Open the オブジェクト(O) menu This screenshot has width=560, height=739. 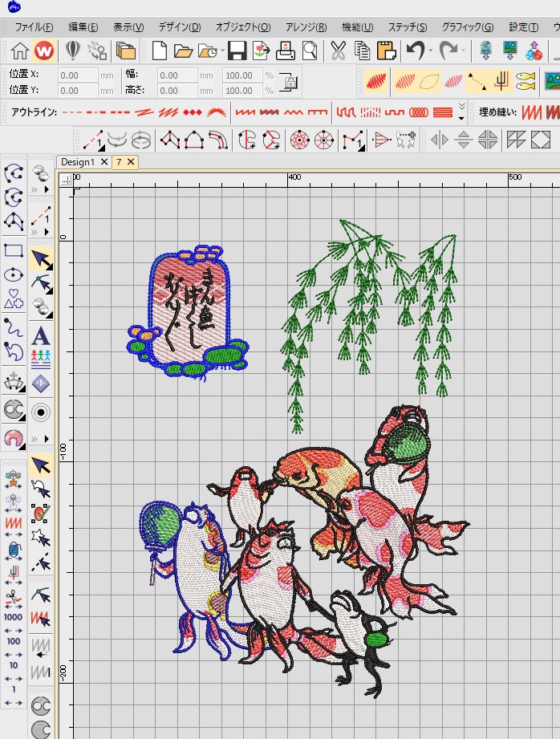[243, 26]
